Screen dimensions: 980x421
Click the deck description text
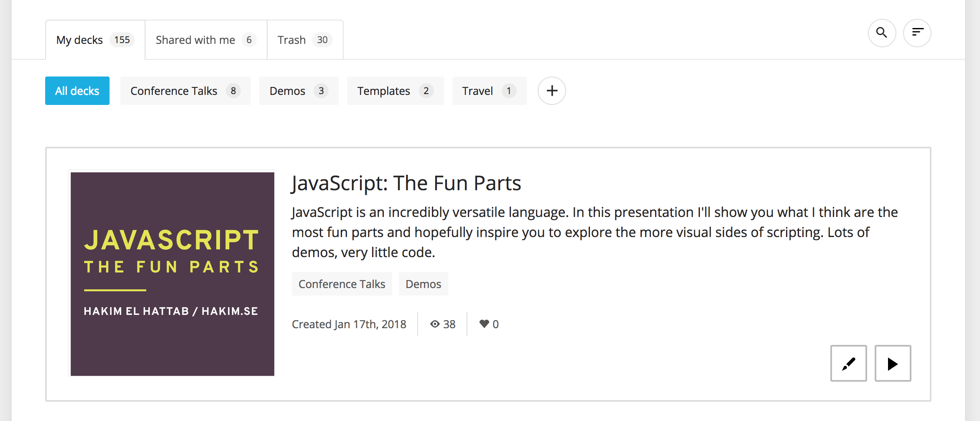click(594, 232)
